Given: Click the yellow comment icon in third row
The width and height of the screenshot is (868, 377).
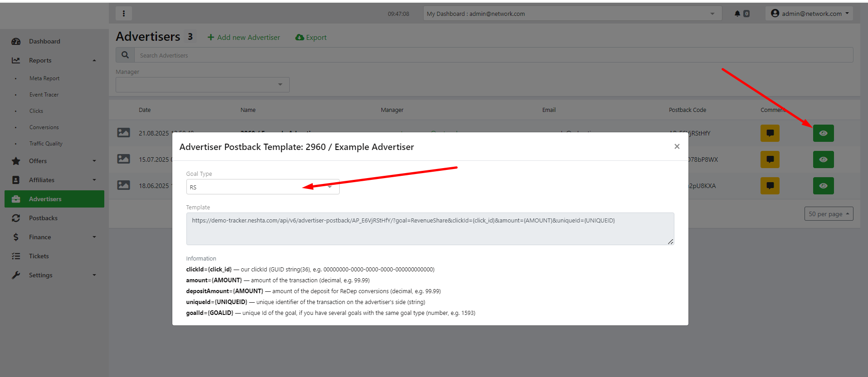Looking at the screenshot, I should click(x=770, y=186).
